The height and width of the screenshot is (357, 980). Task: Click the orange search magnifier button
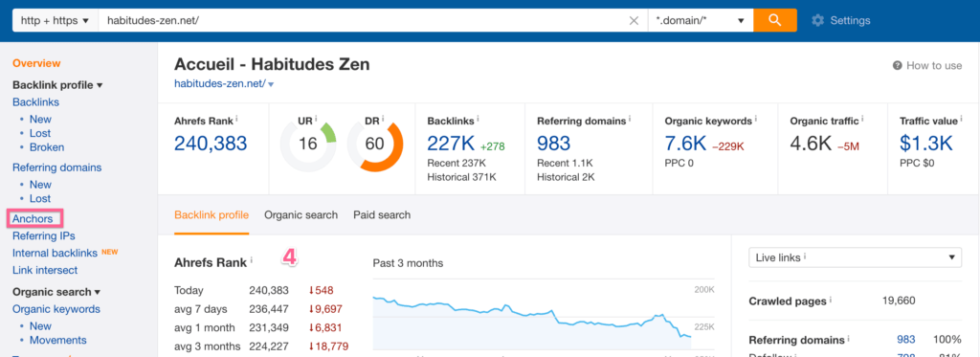(x=775, y=20)
